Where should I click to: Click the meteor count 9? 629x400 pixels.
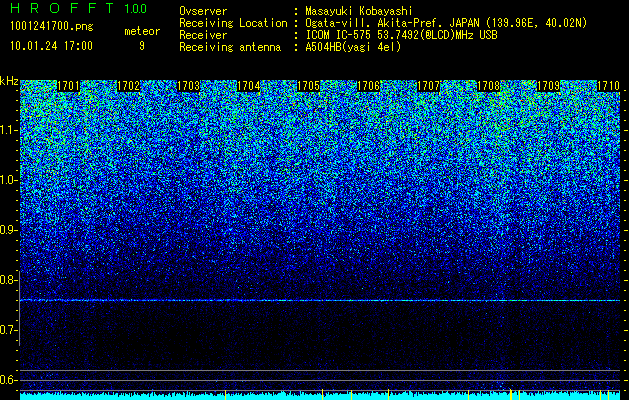[x=142, y=46]
